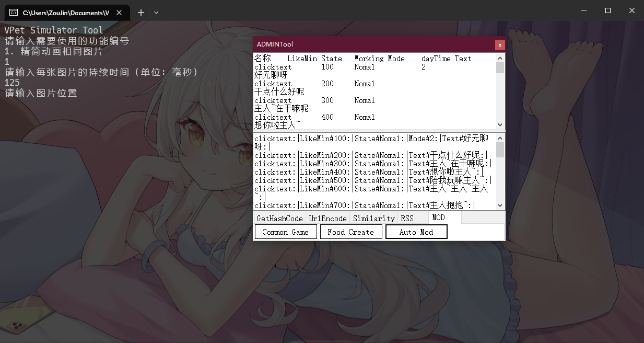Screen dimensions: 644x343
Task: Click down arrow of upper list scrollbar
Action: [x=500, y=125]
